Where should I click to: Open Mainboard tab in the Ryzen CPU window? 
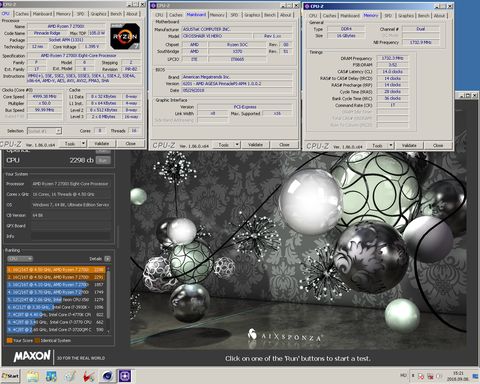(42, 14)
